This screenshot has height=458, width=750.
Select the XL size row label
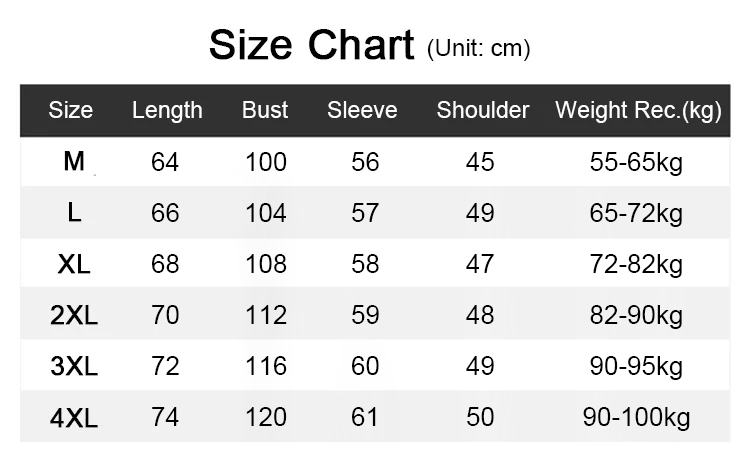tap(74, 264)
